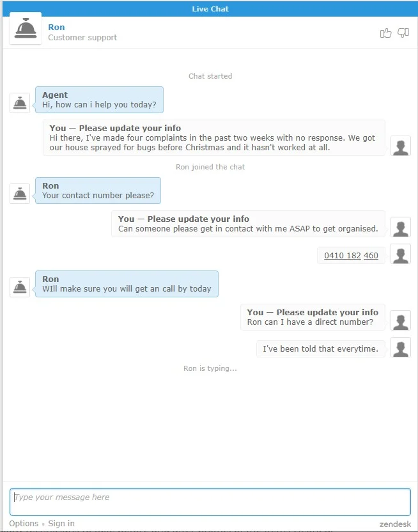Screen dimensions: 418x532
Task: Click Ron's bell icon beside 'Your contact number please?'
Action: click(x=20, y=194)
